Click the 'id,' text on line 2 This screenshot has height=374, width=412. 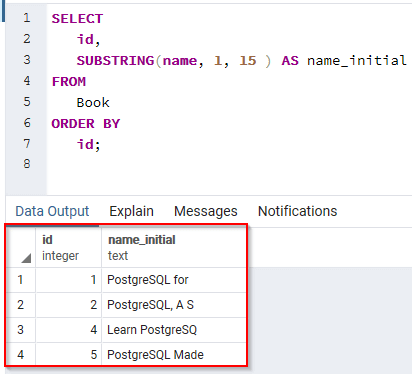(x=88, y=40)
